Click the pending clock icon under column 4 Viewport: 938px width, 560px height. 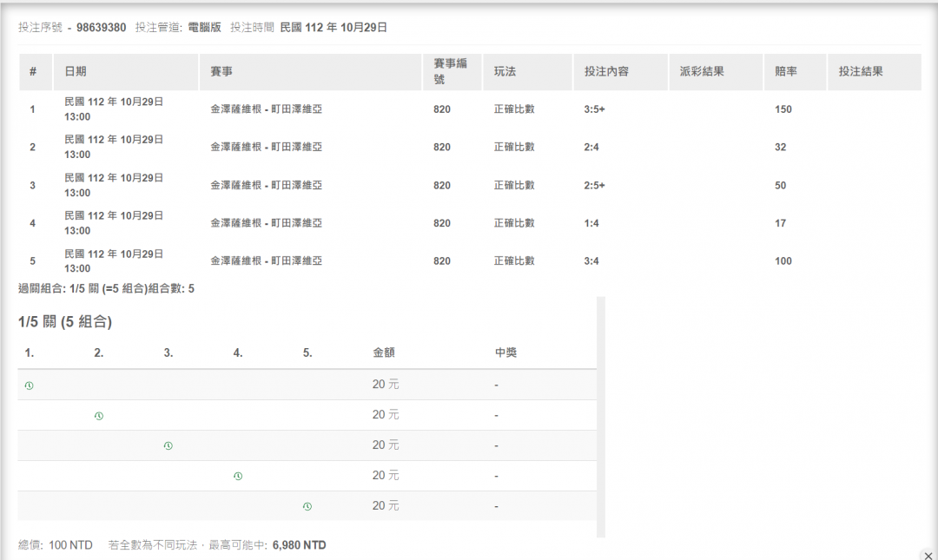tap(238, 477)
